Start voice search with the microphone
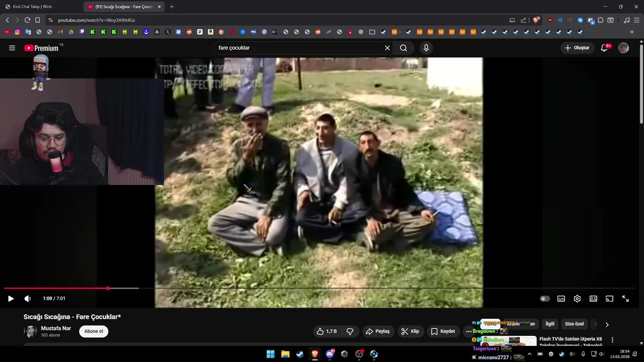 pos(426,48)
